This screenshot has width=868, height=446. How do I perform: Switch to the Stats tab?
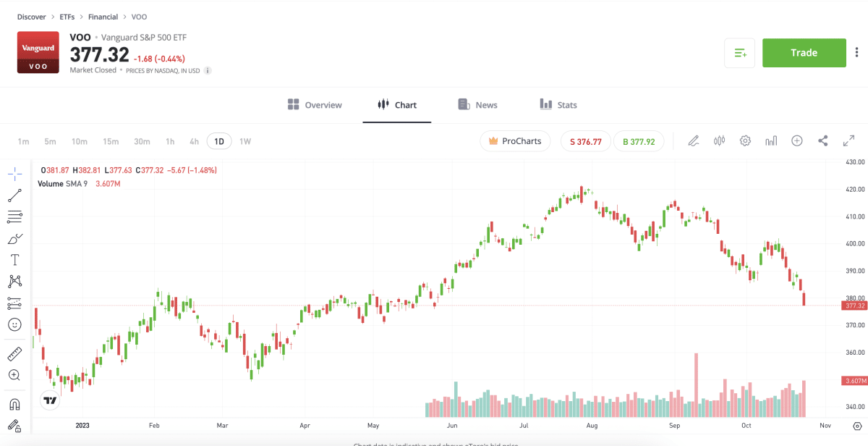(x=558, y=104)
